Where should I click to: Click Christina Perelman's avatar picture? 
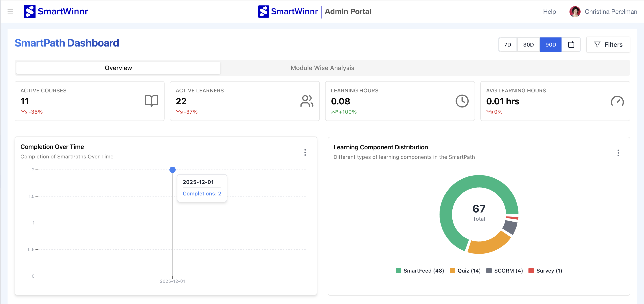(575, 12)
